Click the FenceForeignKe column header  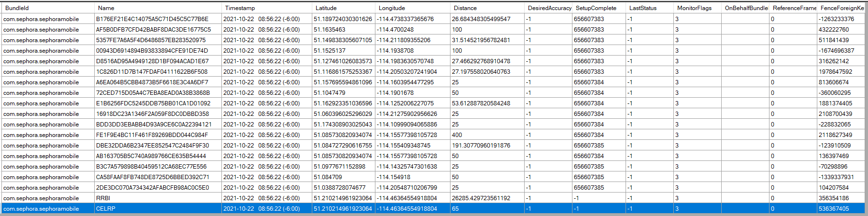[x=842, y=8]
